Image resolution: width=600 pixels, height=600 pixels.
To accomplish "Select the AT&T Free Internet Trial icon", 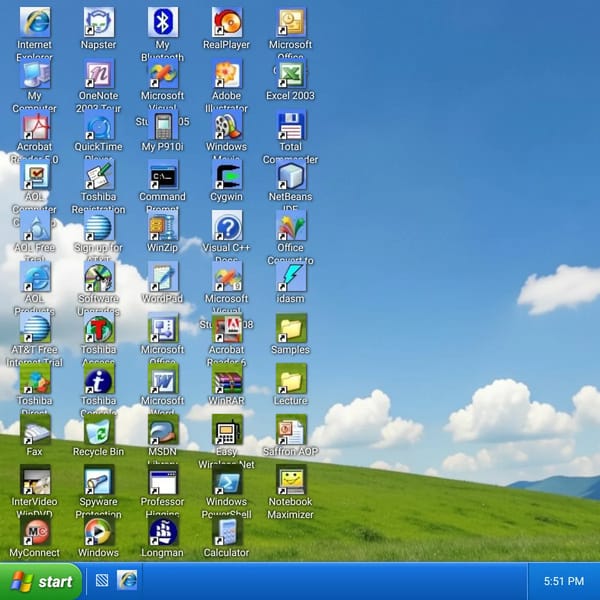I will coord(35,328).
